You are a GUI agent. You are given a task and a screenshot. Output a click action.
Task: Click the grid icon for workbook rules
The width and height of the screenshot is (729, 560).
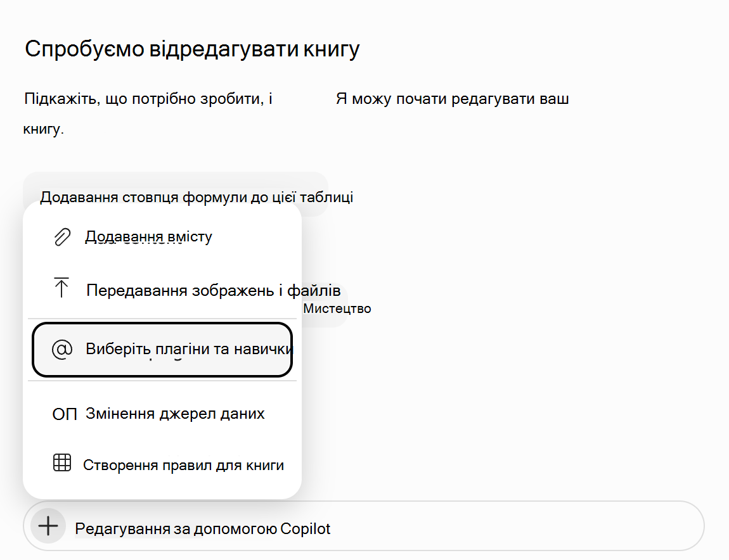pyautogui.click(x=62, y=463)
